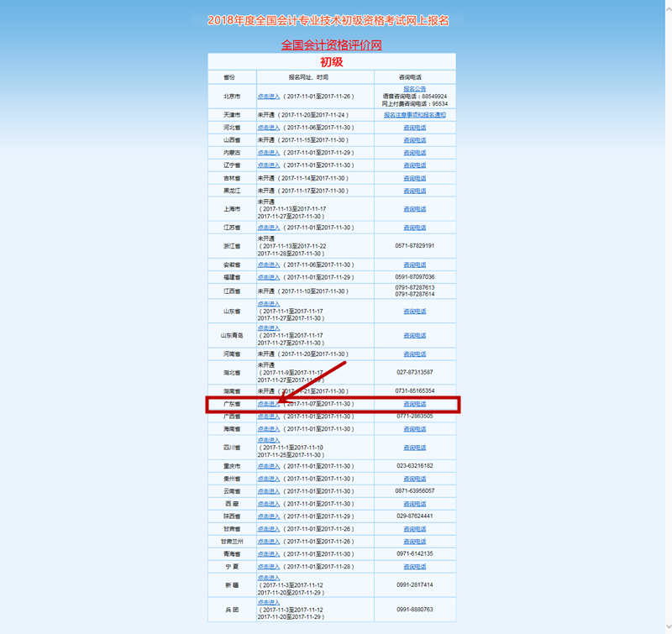The height and width of the screenshot is (634, 672).
Task: Click 点击进入 in the 辽宁省 row
Action: click(x=269, y=165)
